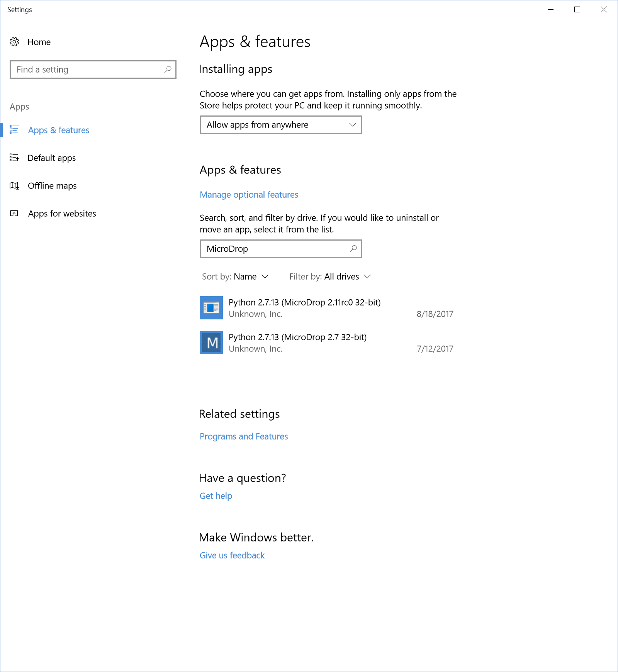Screen dimensions: 618x672
Task: Click the MicroDrop 2.11rc0 app icon
Action: pos(211,308)
